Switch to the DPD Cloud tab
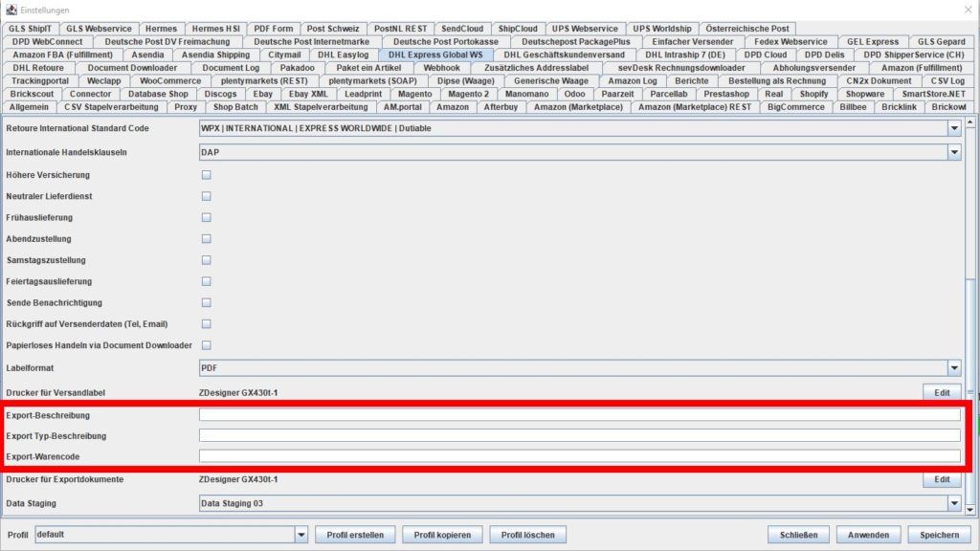This screenshot has height=551, width=980. (765, 55)
